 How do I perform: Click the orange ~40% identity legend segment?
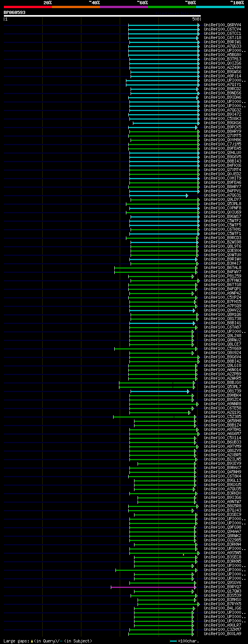[76, 7]
